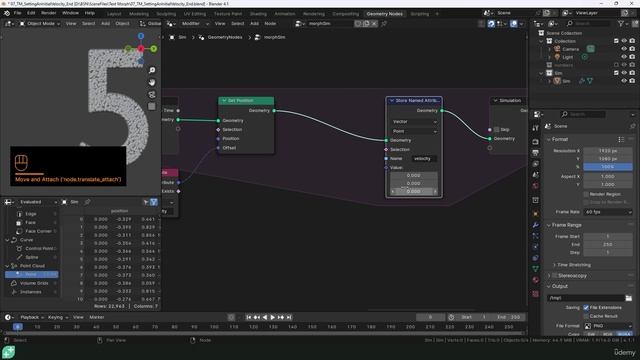The image size is (640, 360).
Task: Click the viewport pan hand icon
Action: [152, 82]
